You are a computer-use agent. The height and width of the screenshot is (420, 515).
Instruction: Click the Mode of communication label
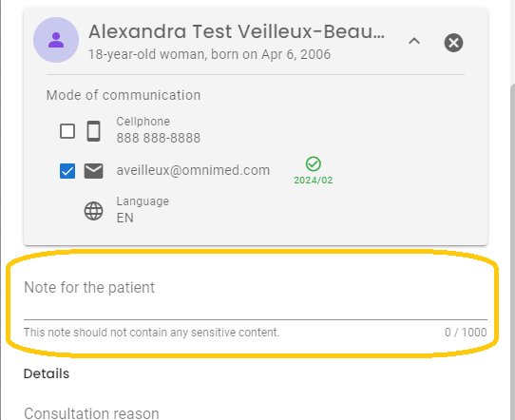(124, 95)
